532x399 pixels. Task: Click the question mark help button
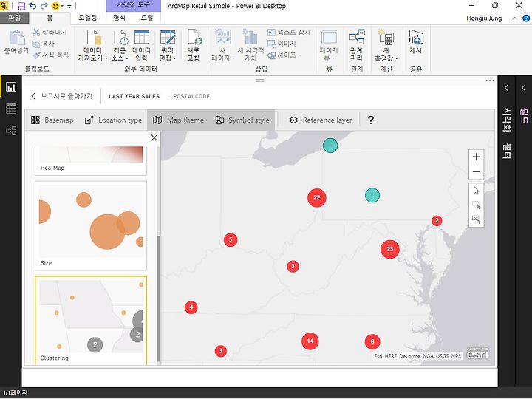point(371,120)
